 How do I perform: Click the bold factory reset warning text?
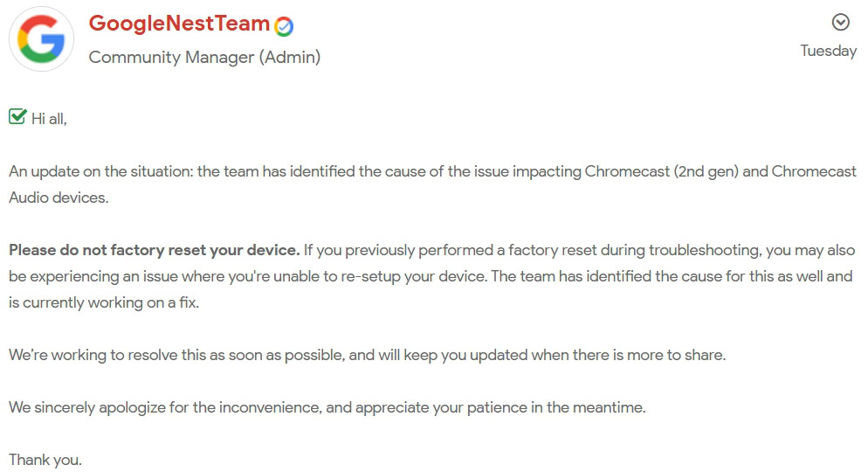pyautogui.click(x=155, y=250)
